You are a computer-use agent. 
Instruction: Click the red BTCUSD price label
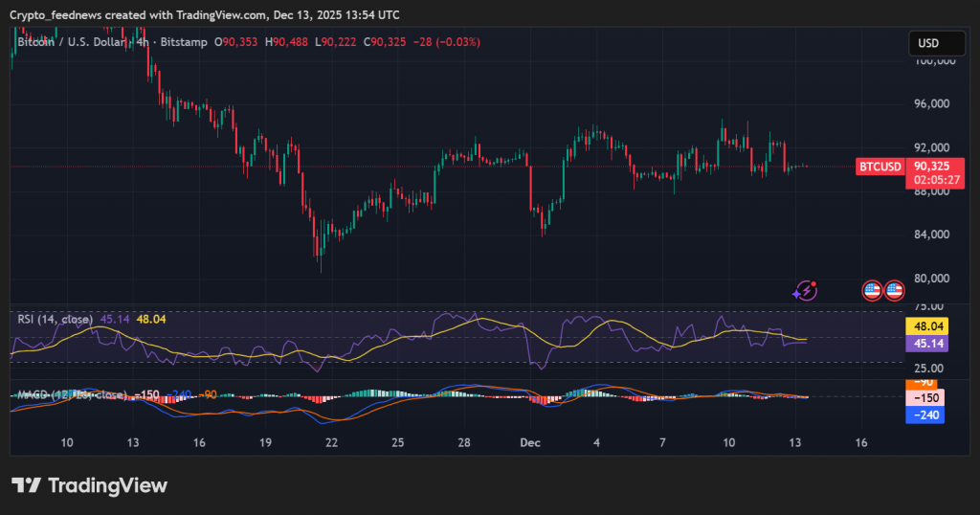point(880,167)
